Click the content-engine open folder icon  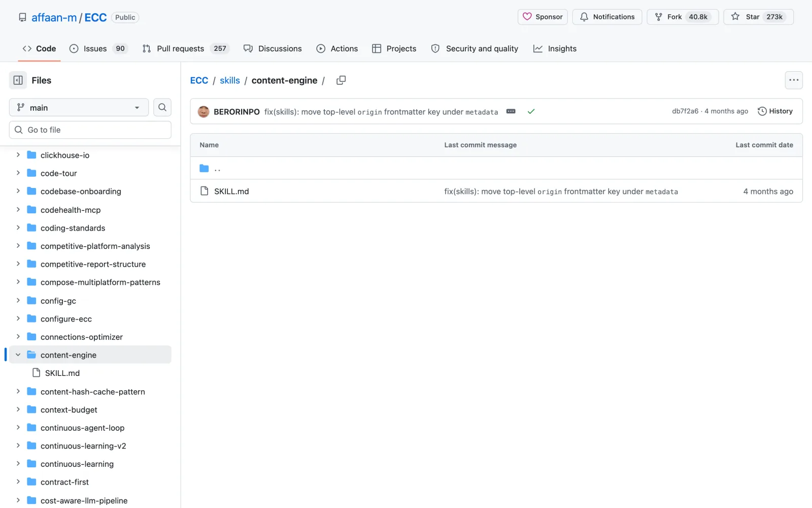click(x=31, y=355)
